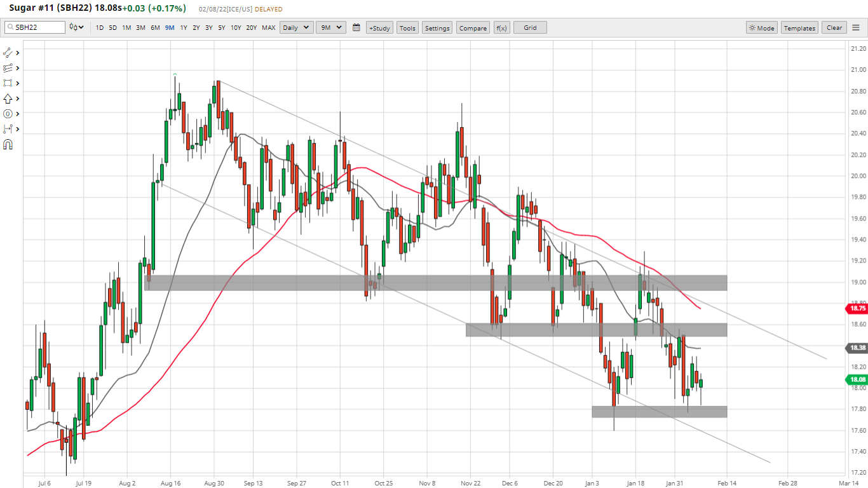868x488 pixels.
Task: Click the Aug 16 date axis label
Action: (171, 483)
